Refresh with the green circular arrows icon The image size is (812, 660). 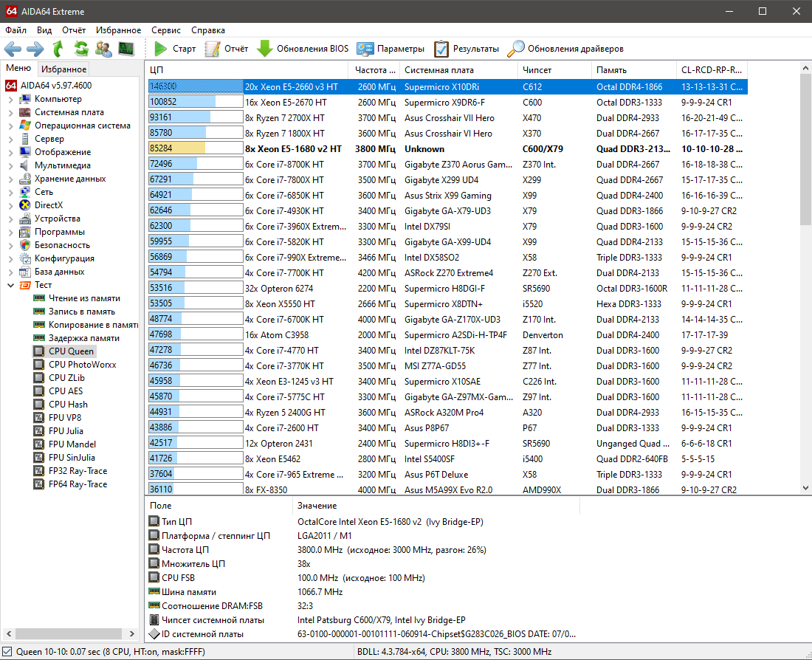tap(81, 49)
